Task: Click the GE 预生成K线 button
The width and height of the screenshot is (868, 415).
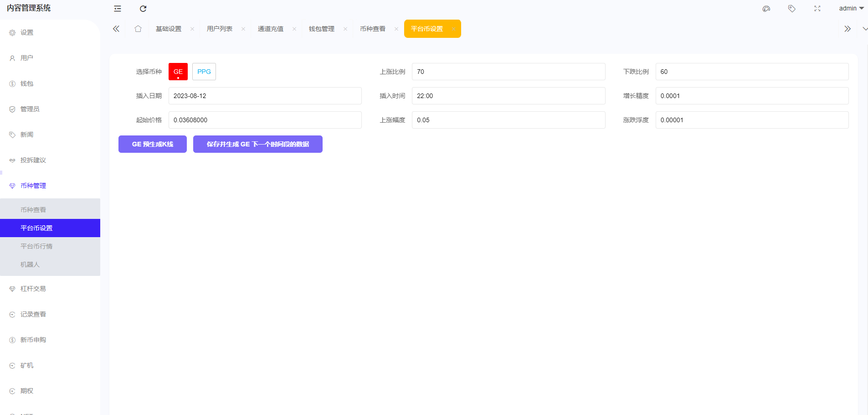Action: click(152, 144)
